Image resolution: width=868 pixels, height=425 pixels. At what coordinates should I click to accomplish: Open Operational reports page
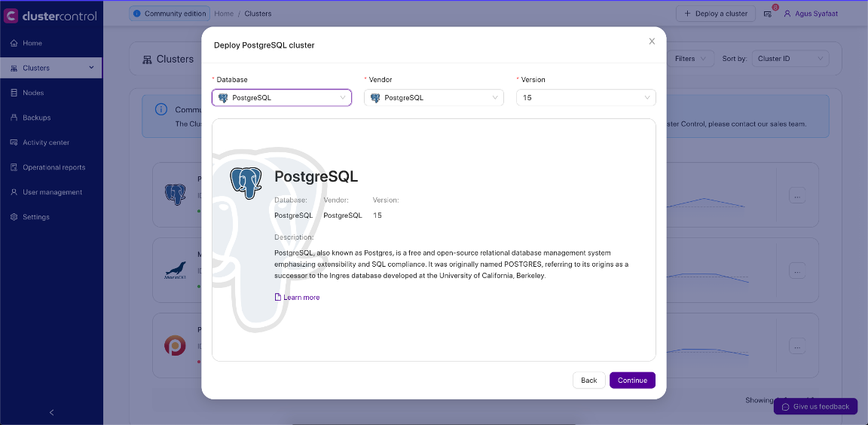(x=53, y=167)
